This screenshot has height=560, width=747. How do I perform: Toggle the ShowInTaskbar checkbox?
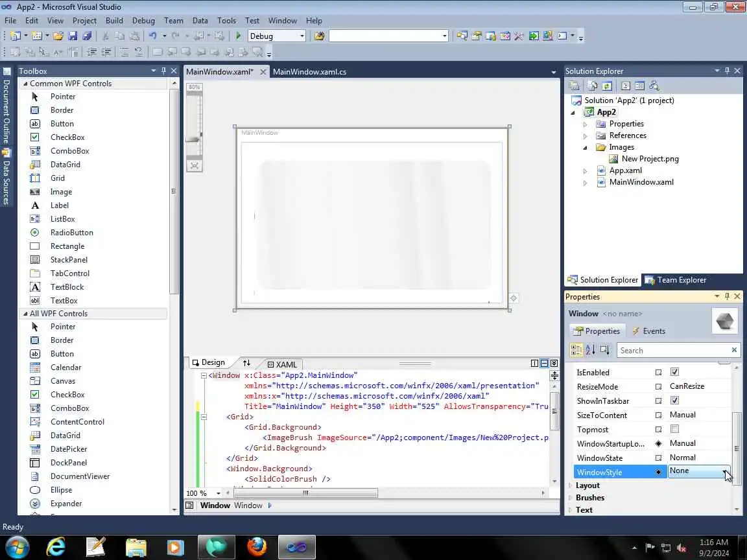point(674,401)
